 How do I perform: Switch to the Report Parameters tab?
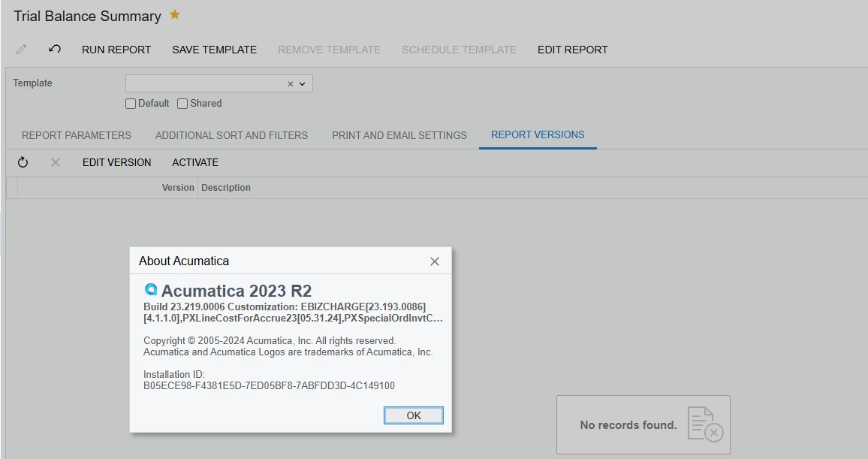pyautogui.click(x=77, y=136)
